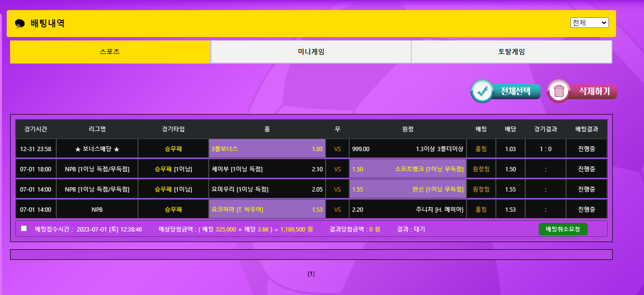Click the trash can icon on 삭제하기

click(x=559, y=91)
